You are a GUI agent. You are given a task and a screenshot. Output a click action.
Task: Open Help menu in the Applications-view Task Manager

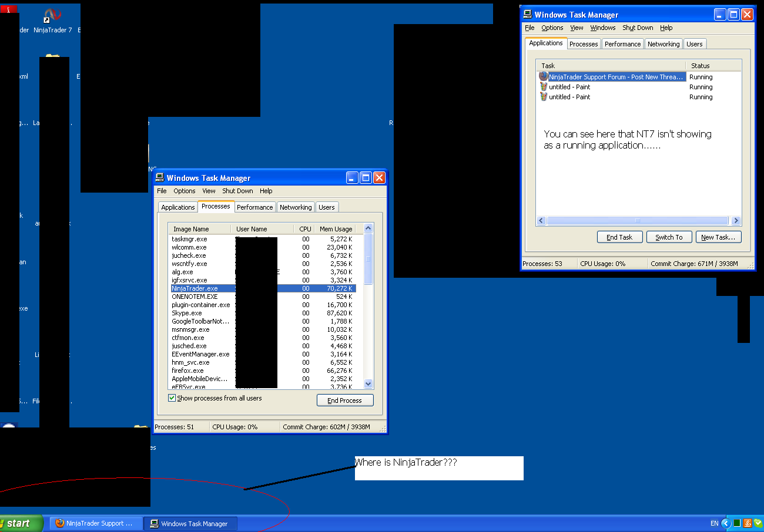point(666,28)
